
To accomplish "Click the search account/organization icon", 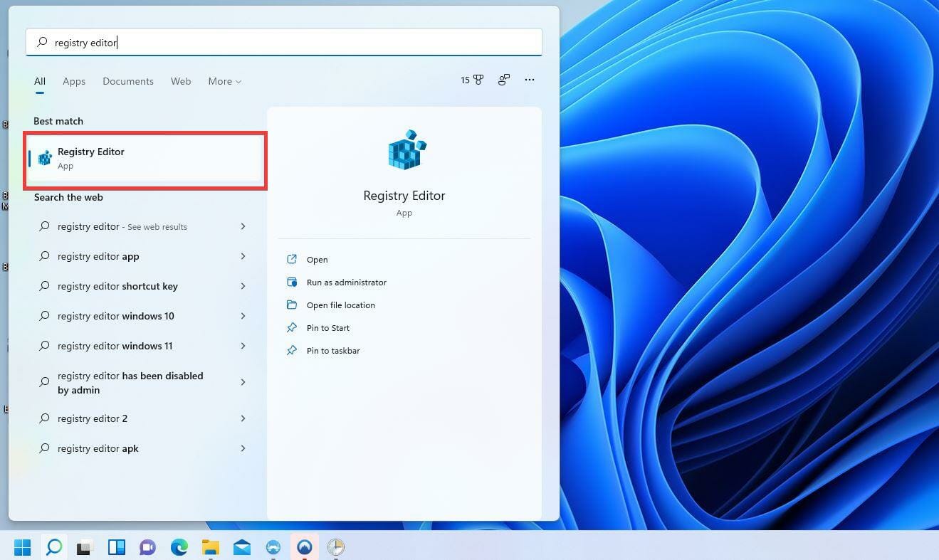I will 504,80.
